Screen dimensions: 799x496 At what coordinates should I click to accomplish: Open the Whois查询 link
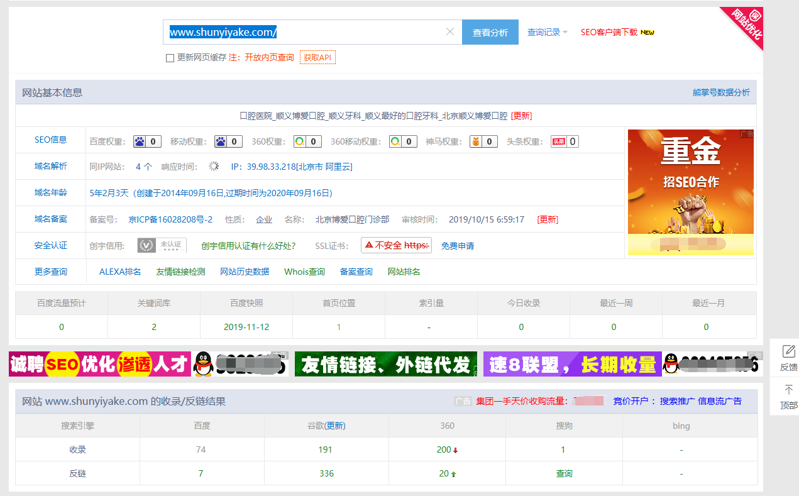tap(304, 272)
